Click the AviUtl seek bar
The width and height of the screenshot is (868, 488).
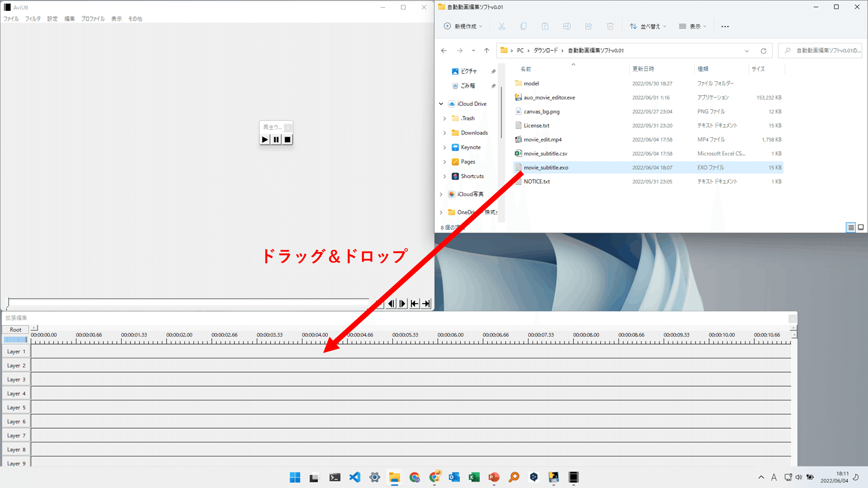coord(189,302)
